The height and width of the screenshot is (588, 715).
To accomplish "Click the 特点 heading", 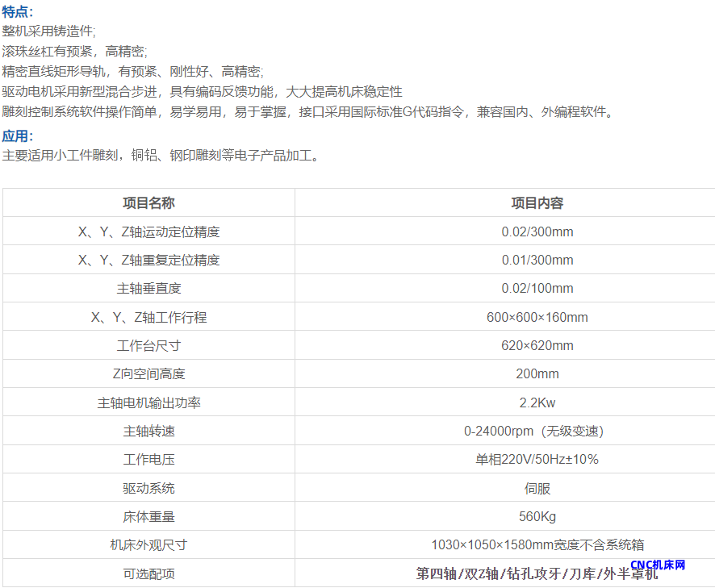I will (x=18, y=12).
